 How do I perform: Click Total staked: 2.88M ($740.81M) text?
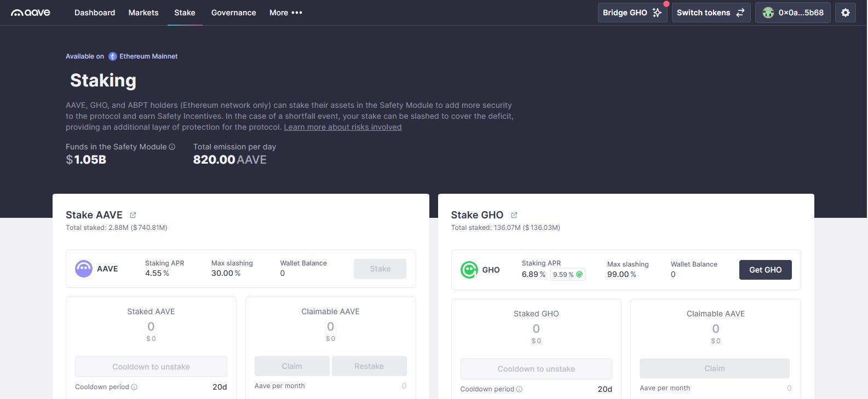coord(117,228)
